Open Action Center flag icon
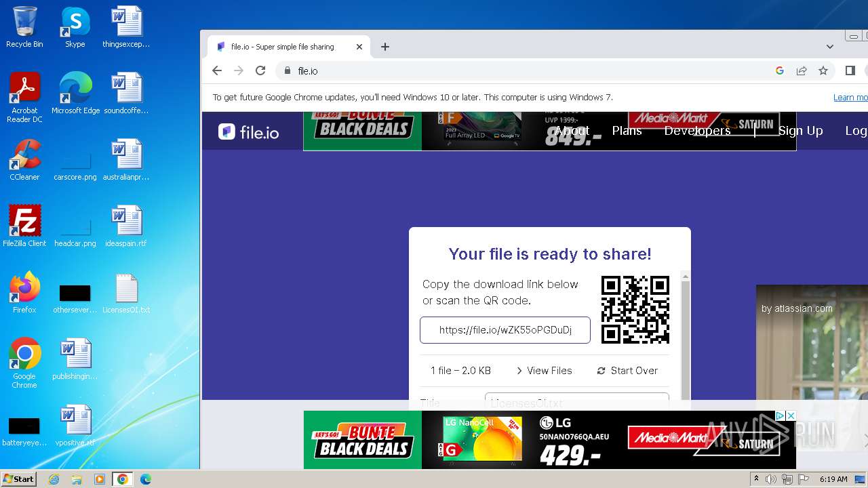This screenshot has width=868, height=488. pos(803,479)
